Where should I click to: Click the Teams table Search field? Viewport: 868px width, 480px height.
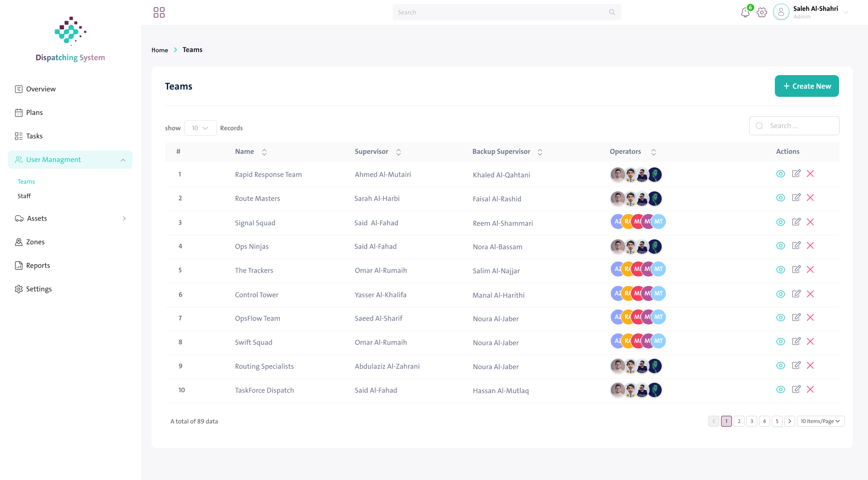point(794,126)
